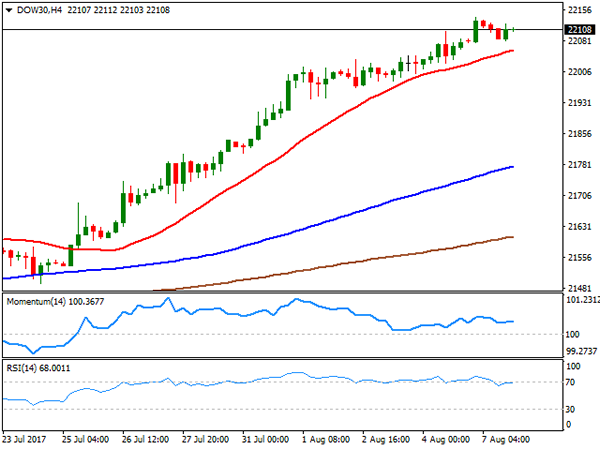Viewport: 600px width, 450px height.
Task: Select the DOW30,H4 chart title text
Action: 39,10
